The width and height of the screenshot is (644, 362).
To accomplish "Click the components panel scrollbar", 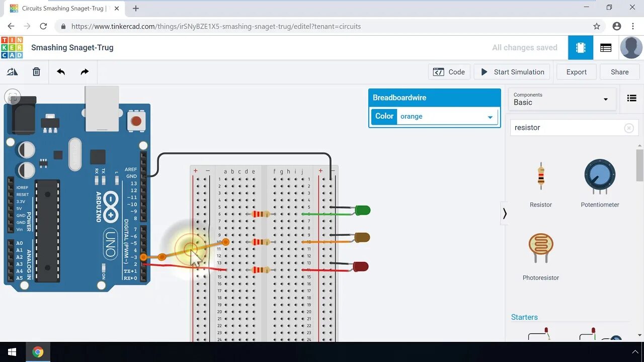I will point(639,166).
